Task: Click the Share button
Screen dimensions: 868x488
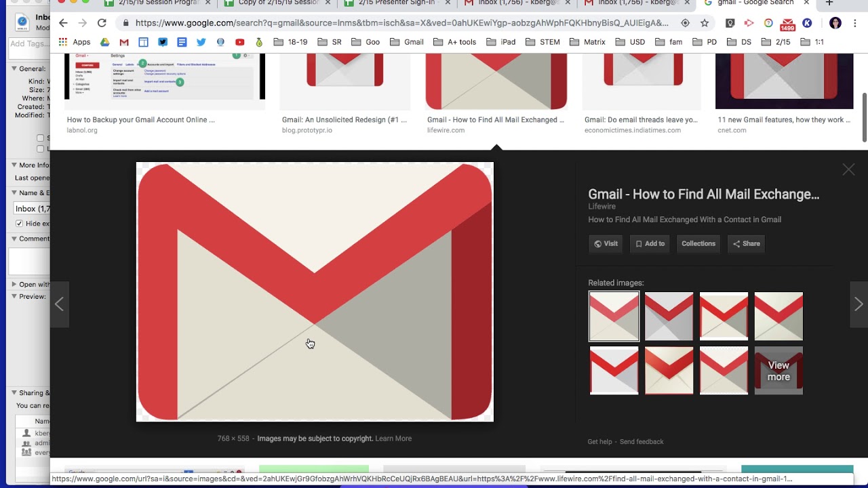Action: tap(747, 243)
